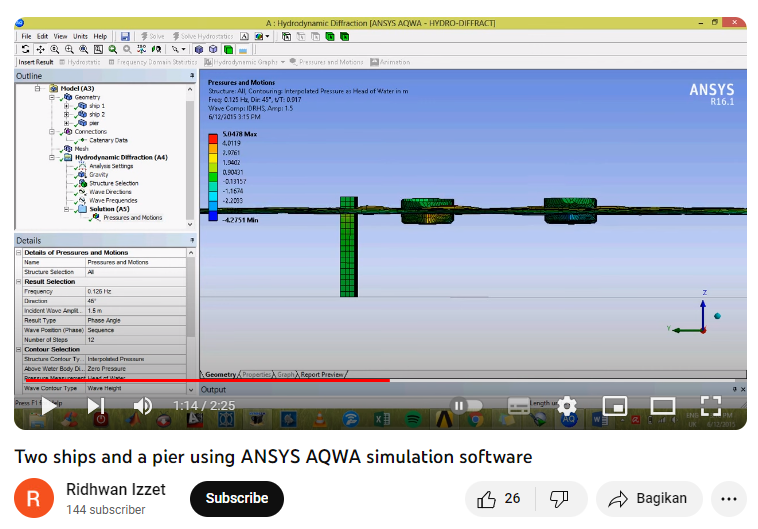
Task: Open the Hydrodynamic Graphs dropdown arrow
Action: 283,62
